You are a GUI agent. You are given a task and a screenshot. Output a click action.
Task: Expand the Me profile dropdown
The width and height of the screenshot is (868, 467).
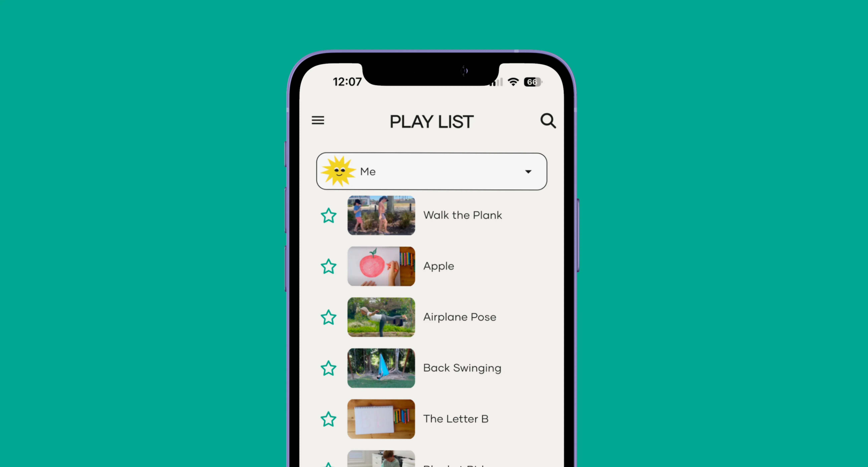click(527, 171)
